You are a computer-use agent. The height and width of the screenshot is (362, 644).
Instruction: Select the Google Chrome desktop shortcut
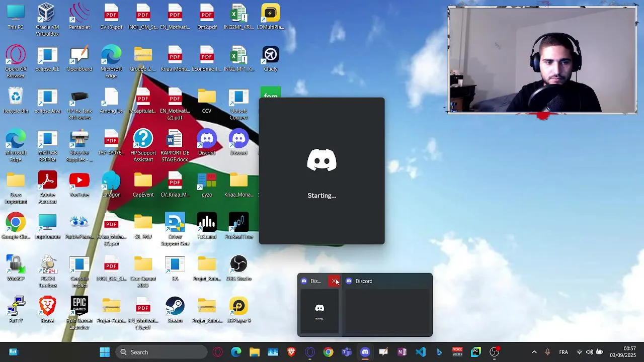(16, 226)
